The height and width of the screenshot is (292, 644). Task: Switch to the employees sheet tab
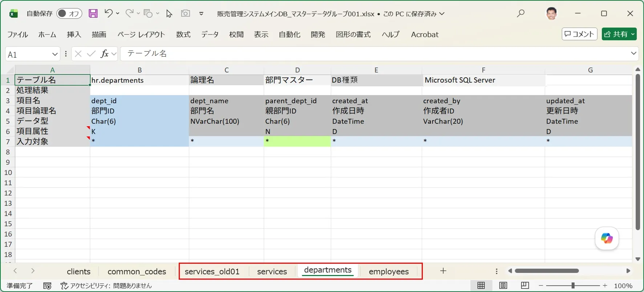389,271
